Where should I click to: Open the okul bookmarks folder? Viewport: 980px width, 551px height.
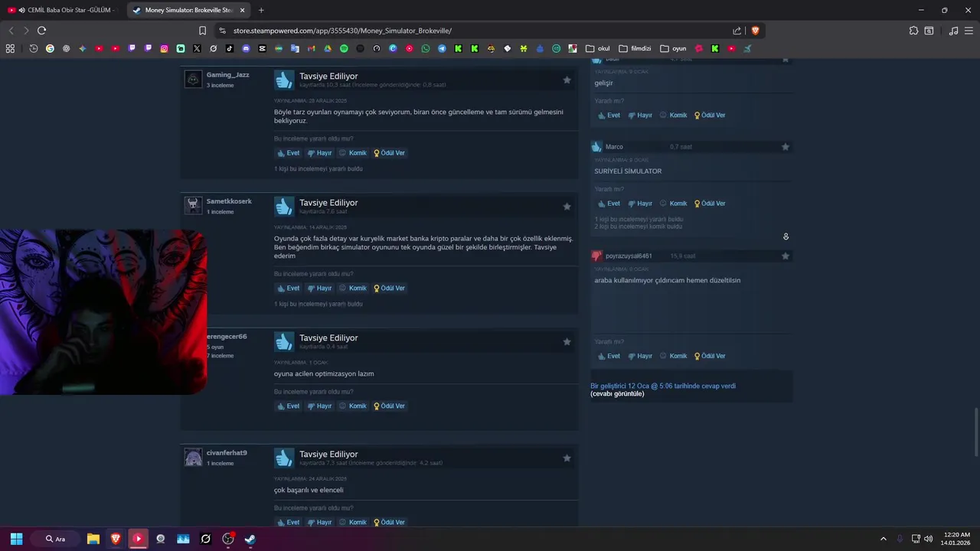(x=598, y=48)
